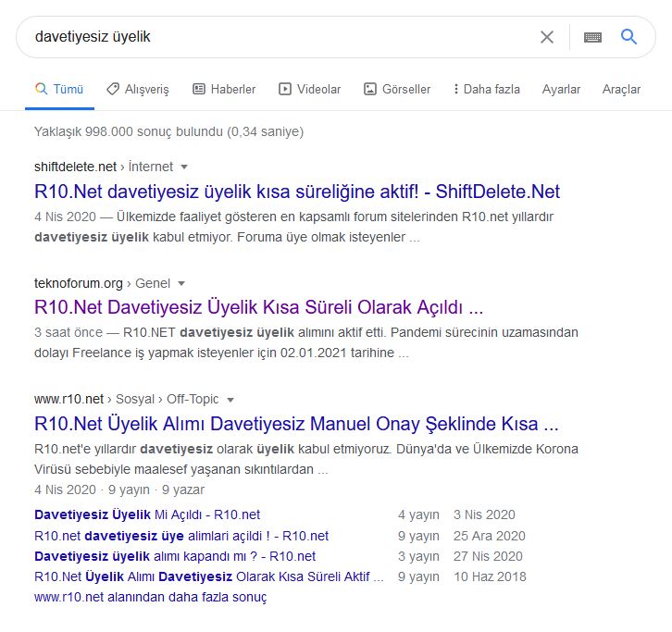
Task: Open 'R10.Net Üyelik Alımı Davetiyesiz Olarak Kısa Süreli Aktif' sublink
Action: click(208, 576)
